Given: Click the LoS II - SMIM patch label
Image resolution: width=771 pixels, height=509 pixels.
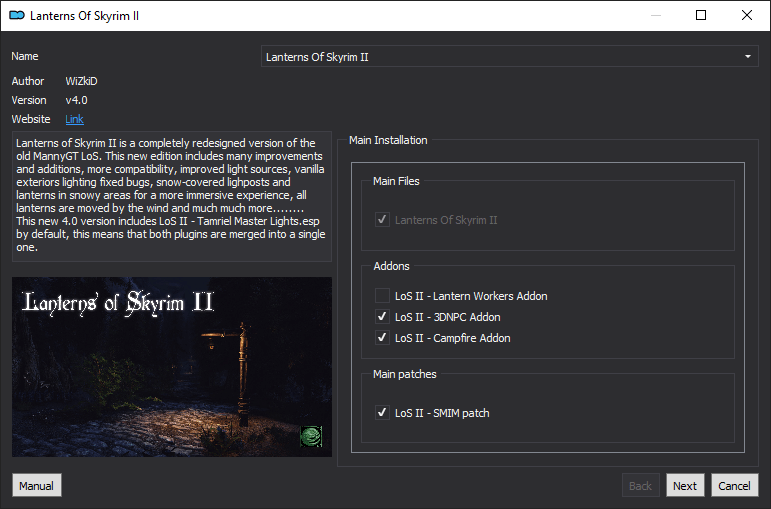Looking at the screenshot, I should pos(442,413).
